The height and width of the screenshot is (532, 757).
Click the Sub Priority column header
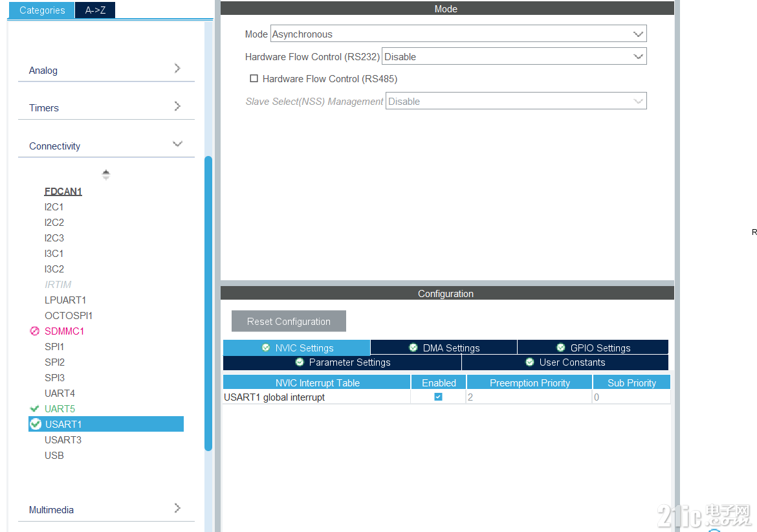631,382
